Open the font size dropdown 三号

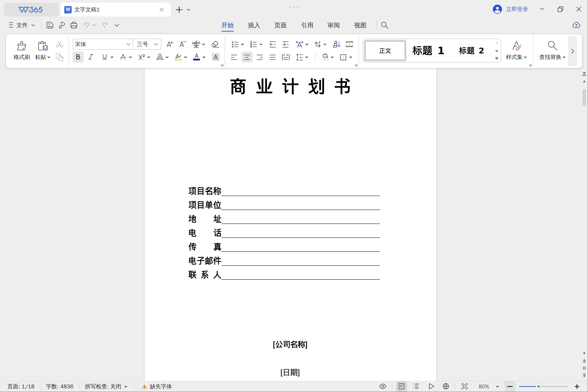click(156, 44)
